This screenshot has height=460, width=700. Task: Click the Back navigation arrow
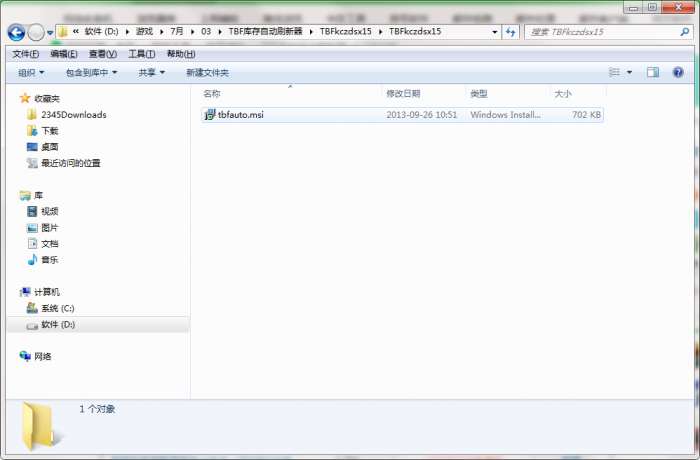pos(16,32)
